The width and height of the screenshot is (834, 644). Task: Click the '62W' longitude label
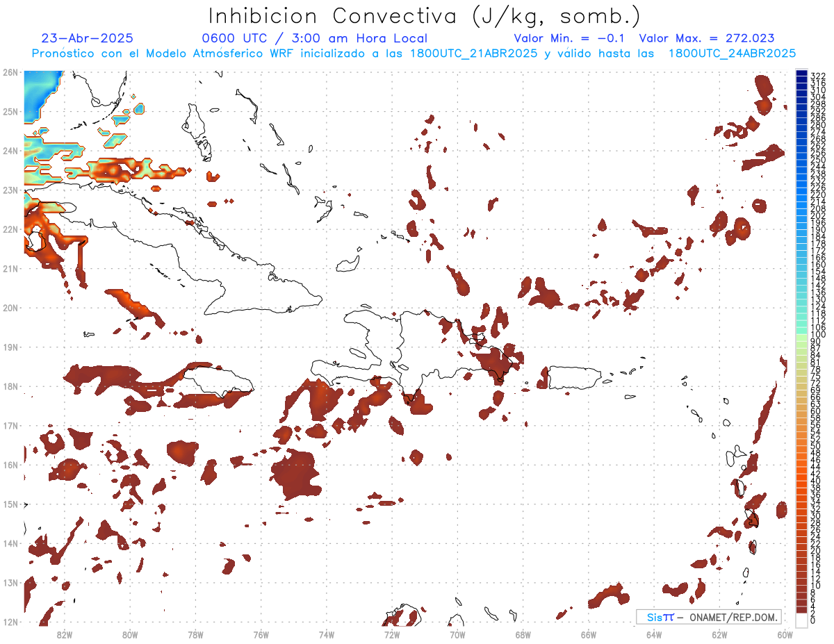[x=720, y=634]
